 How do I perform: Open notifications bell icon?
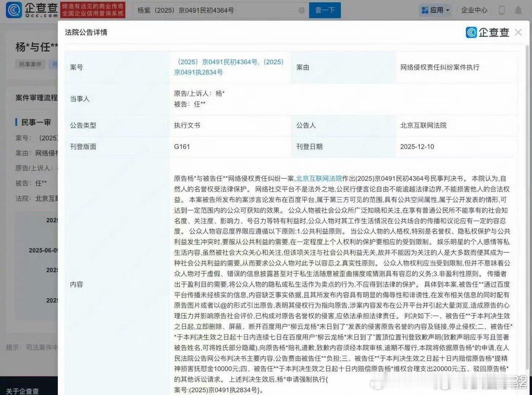(518, 10)
